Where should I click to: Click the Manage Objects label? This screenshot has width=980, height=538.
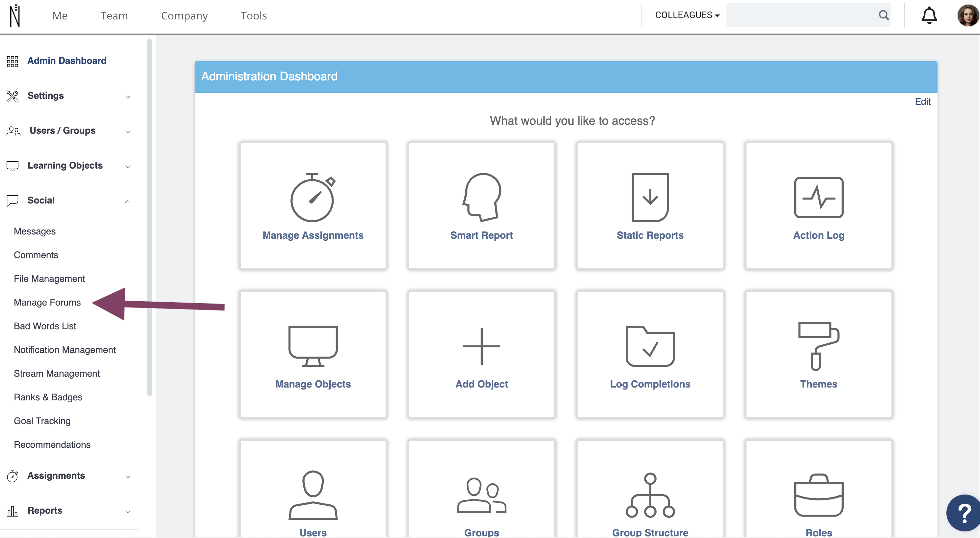click(313, 384)
